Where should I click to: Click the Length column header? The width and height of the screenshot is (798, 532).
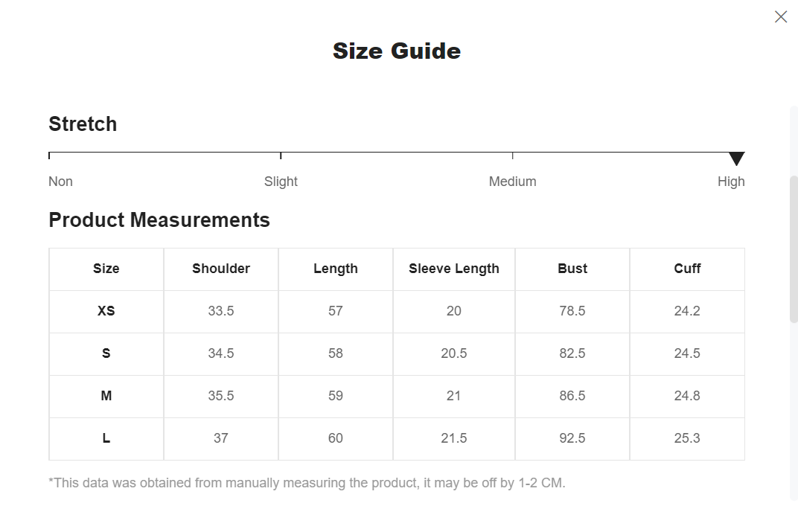coord(336,269)
